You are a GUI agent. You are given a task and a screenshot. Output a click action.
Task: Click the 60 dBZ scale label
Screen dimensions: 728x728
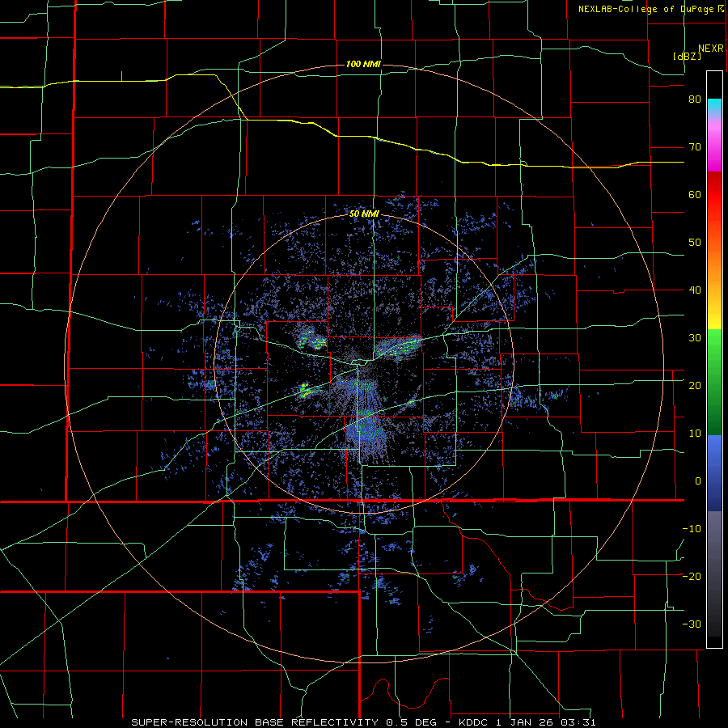tap(695, 195)
